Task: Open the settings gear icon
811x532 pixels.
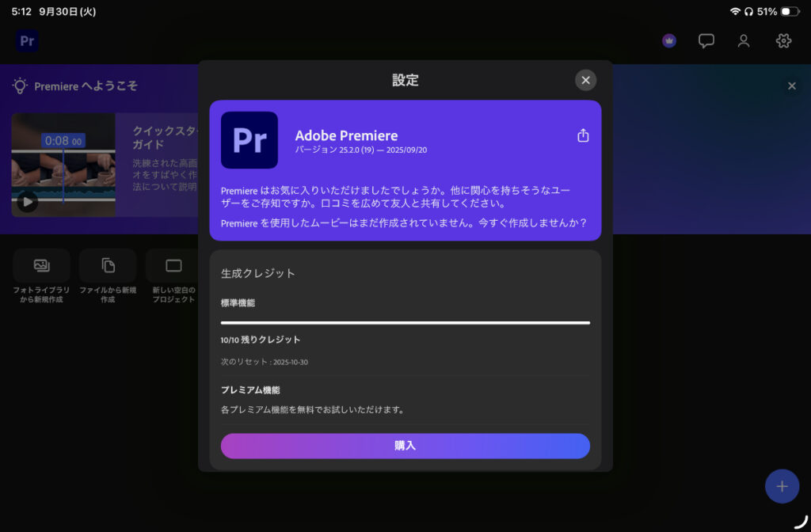Action: (x=783, y=41)
